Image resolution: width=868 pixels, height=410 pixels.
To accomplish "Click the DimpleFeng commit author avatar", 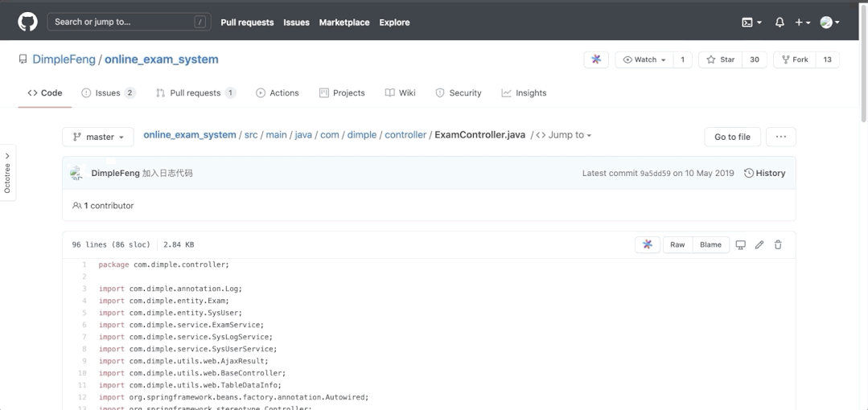I will pos(77,173).
